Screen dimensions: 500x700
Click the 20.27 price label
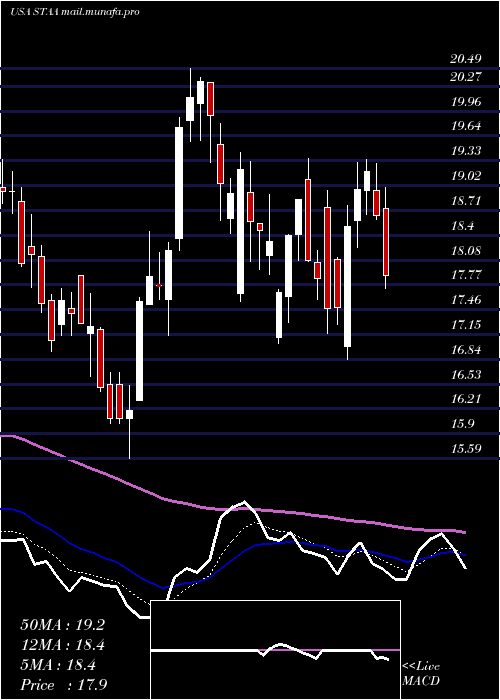click(466, 77)
